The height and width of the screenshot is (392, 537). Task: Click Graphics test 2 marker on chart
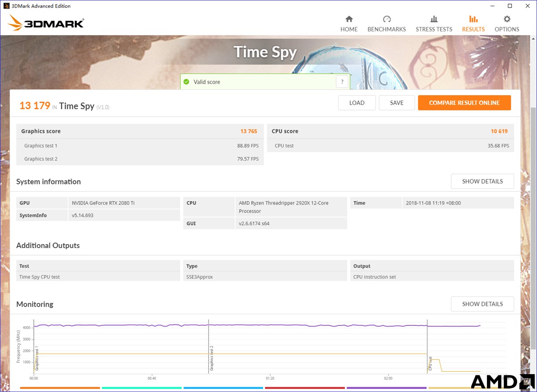coord(212,358)
